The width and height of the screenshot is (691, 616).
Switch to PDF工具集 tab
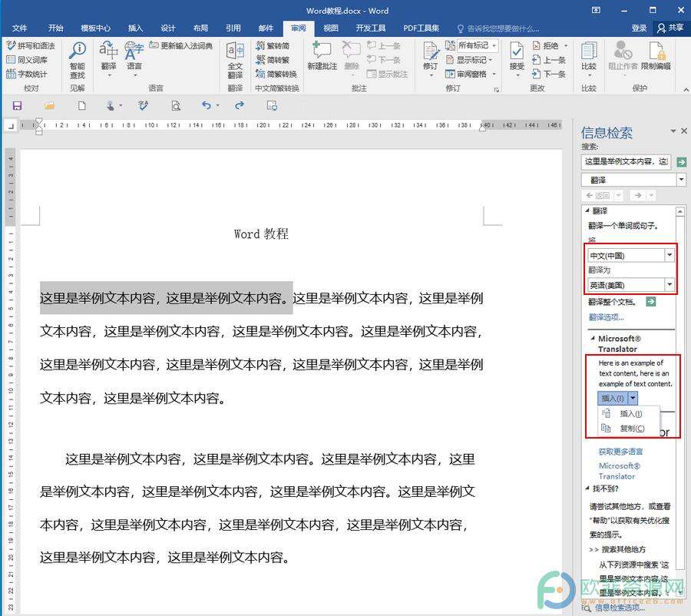(x=422, y=28)
